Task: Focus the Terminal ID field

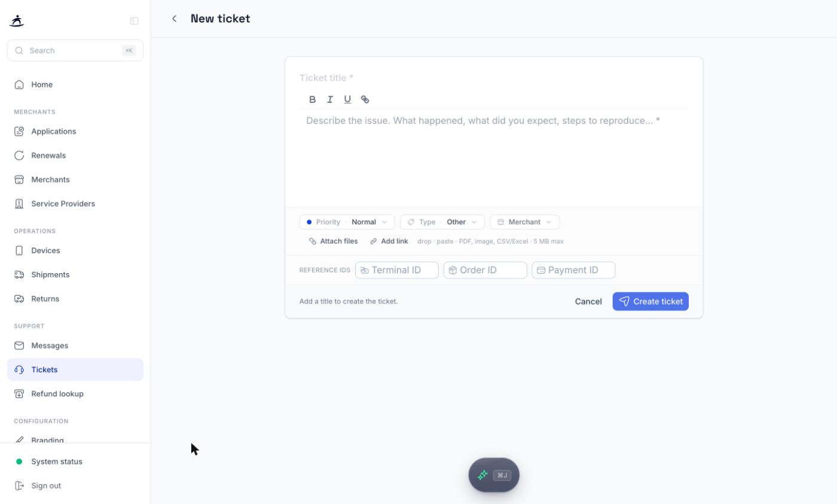Action: pyautogui.click(x=397, y=270)
